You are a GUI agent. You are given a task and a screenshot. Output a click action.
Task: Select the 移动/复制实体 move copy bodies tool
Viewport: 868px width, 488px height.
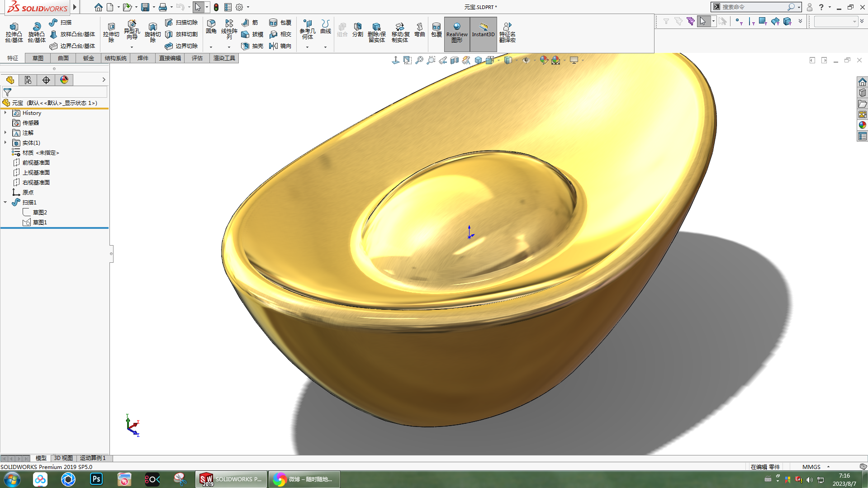400,33
